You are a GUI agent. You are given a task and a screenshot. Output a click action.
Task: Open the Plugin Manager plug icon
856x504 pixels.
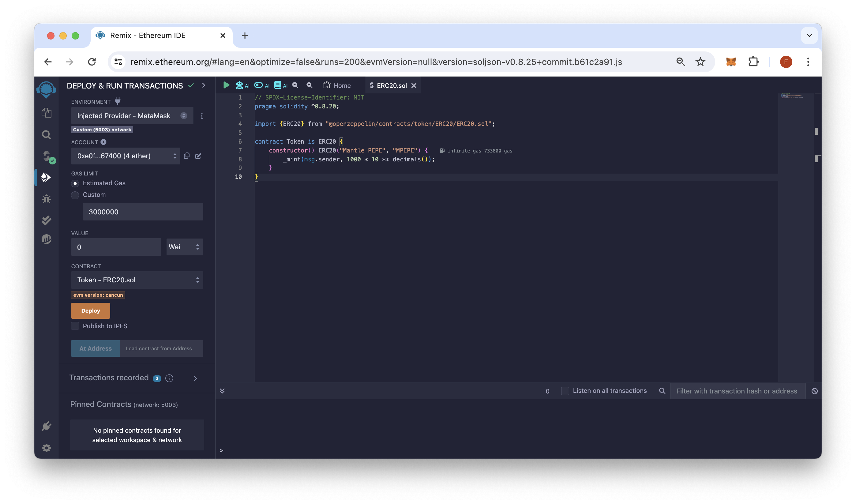[x=47, y=426]
